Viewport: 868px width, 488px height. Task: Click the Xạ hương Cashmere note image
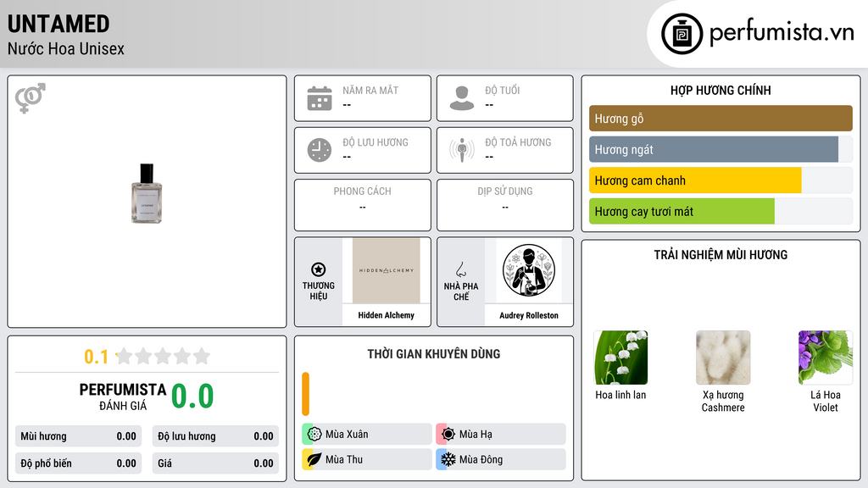point(723,358)
